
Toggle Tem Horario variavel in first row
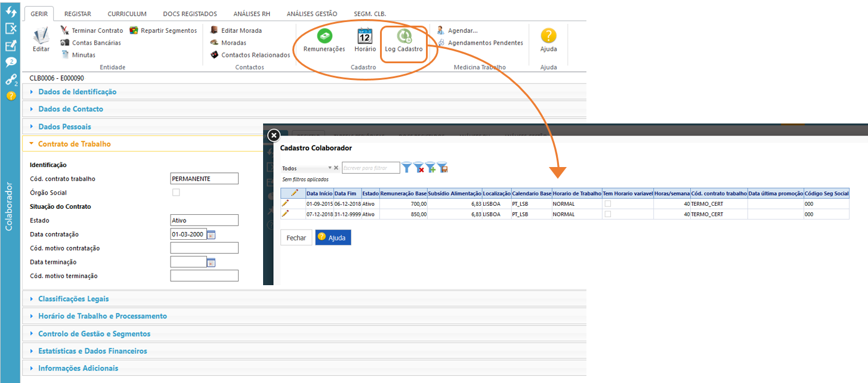(x=608, y=203)
